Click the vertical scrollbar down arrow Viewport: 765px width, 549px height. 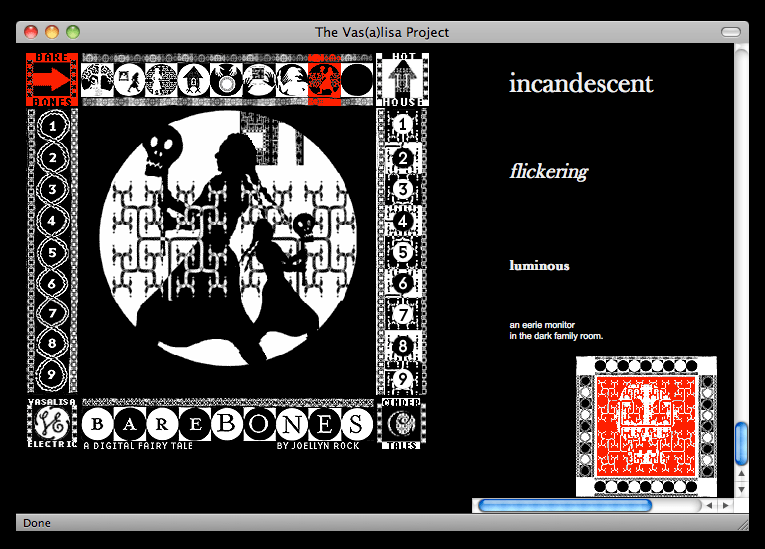tap(741, 489)
